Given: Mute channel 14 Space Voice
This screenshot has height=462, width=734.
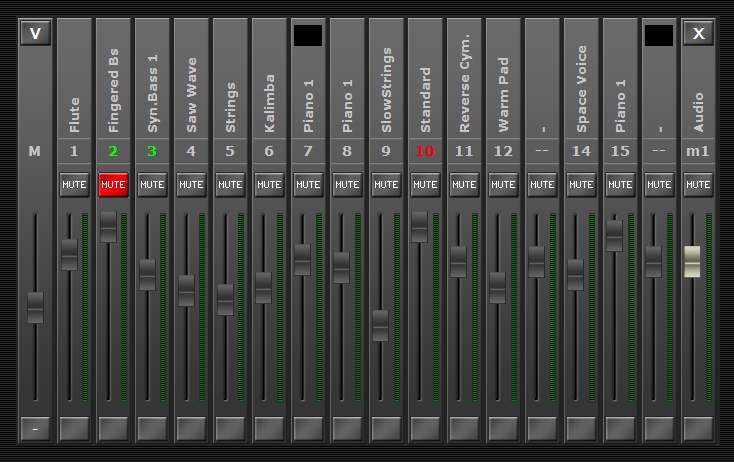Looking at the screenshot, I should [581, 184].
